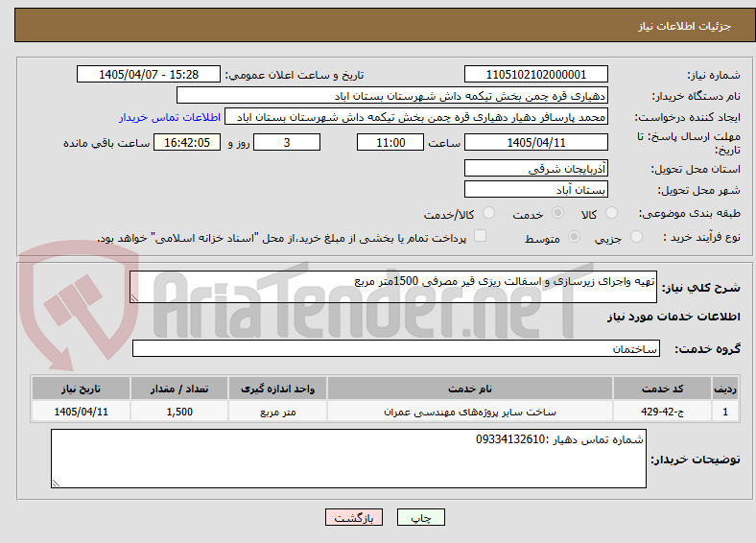The width and height of the screenshot is (756, 543).
Task: Click the row number cell 1
Action: [725, 412]
